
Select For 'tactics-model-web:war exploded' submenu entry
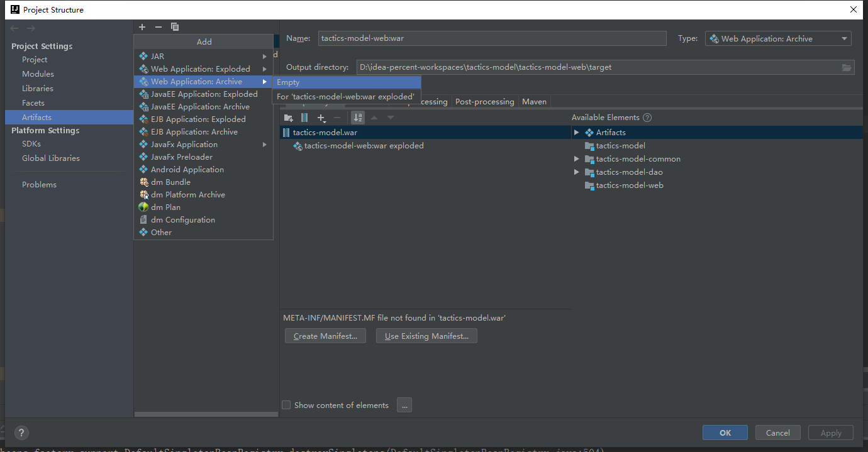[x=346, y=96]
